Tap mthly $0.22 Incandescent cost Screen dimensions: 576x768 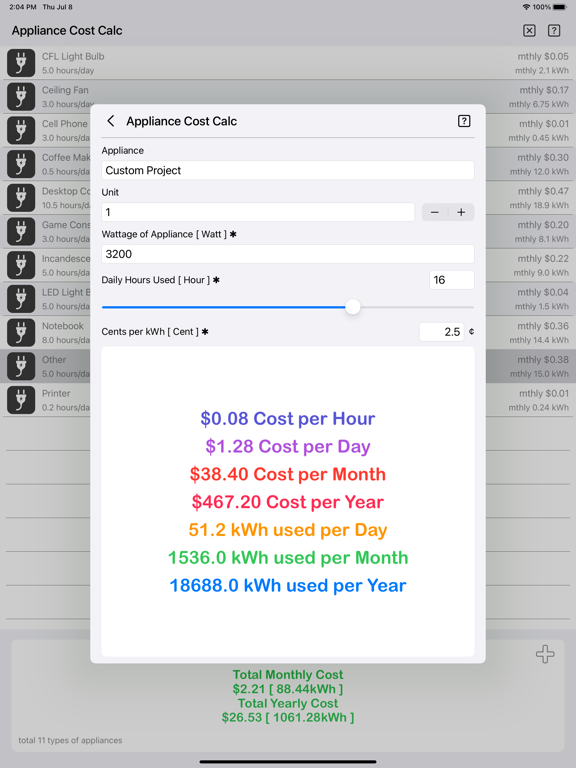tap(543, 259)
